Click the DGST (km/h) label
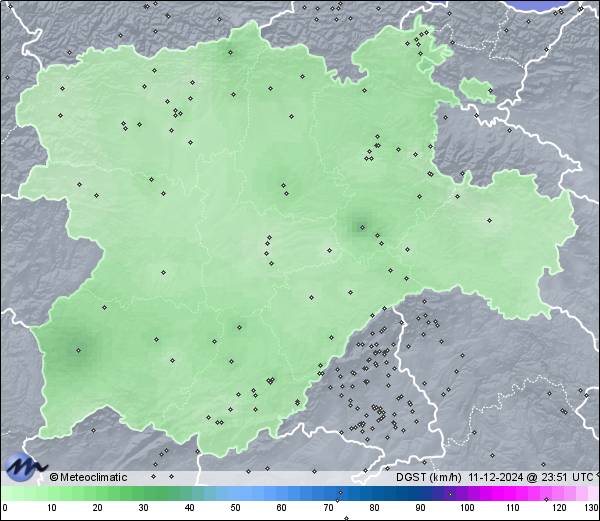 (429, 477)
